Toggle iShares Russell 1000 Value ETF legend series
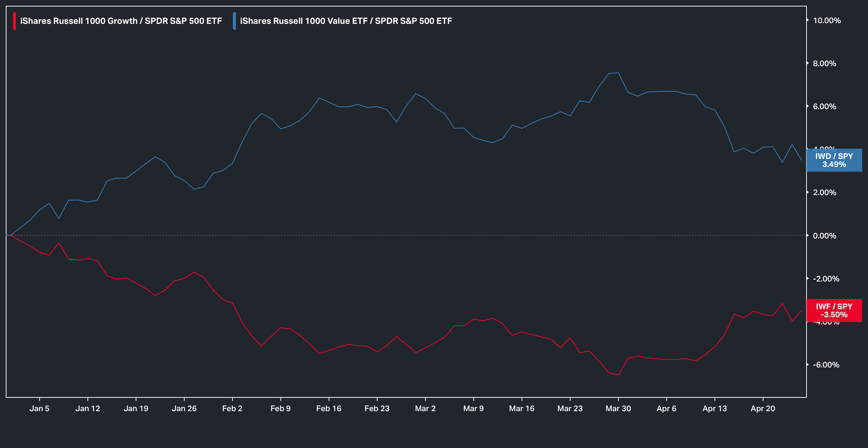Viewport: 868px width, 448px height. pos(346,21)
